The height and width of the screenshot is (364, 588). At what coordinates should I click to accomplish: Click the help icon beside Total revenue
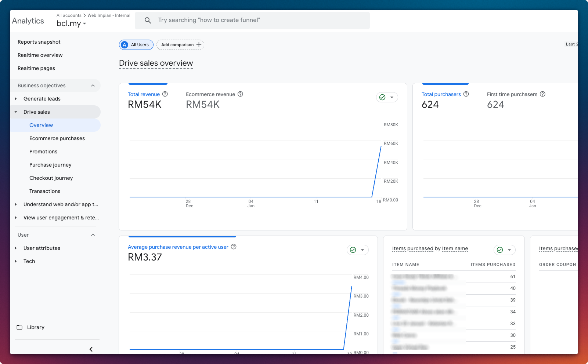click(x=165, y=94)
